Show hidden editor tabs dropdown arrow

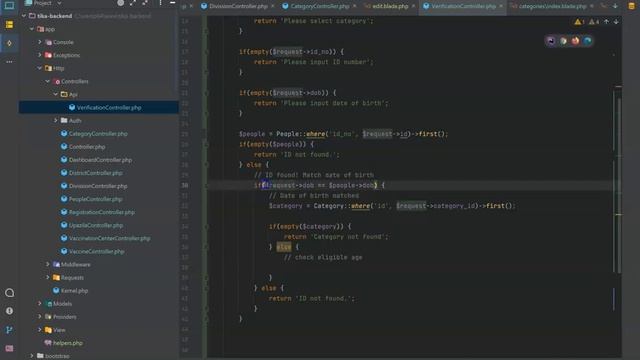click(x=615, y=6)
